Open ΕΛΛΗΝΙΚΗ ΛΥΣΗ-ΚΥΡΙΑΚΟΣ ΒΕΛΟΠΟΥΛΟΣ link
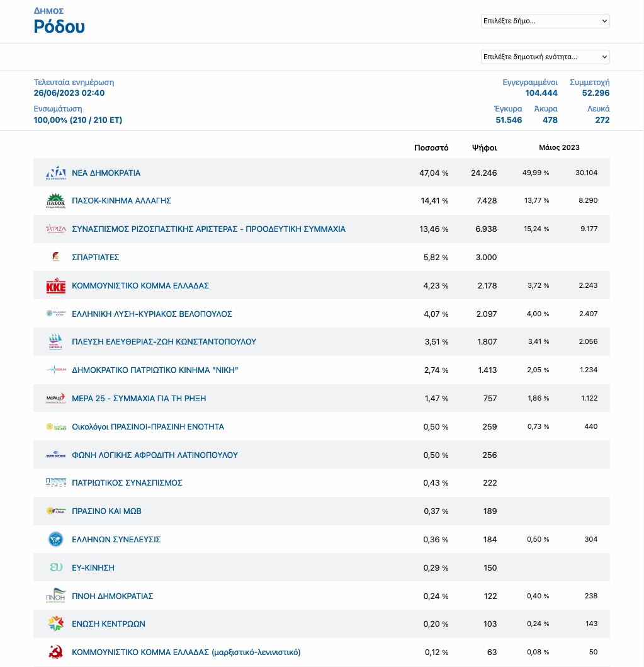644x667 pixels. pyautogui.click(x=152, y=314)
